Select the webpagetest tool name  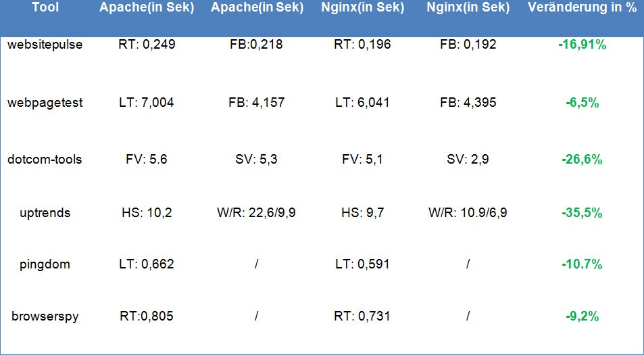tap(45, 102)
